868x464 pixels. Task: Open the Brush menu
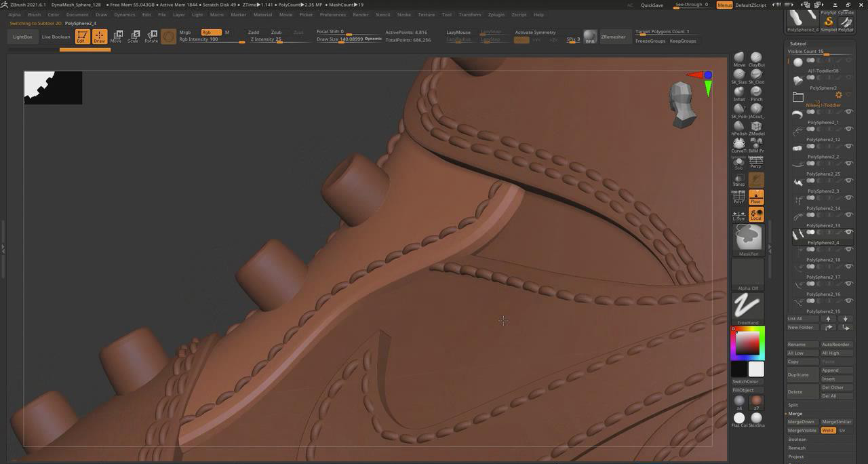tap(34, 14)
